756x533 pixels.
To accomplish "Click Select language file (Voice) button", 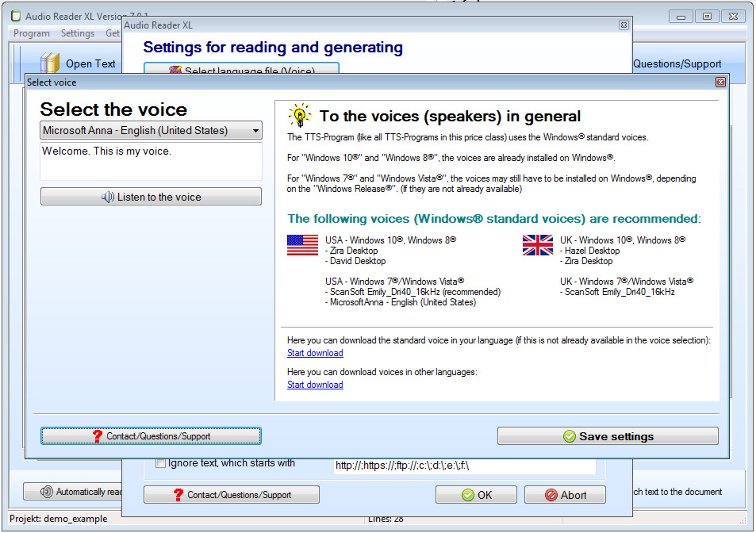I will pos(241,68).
